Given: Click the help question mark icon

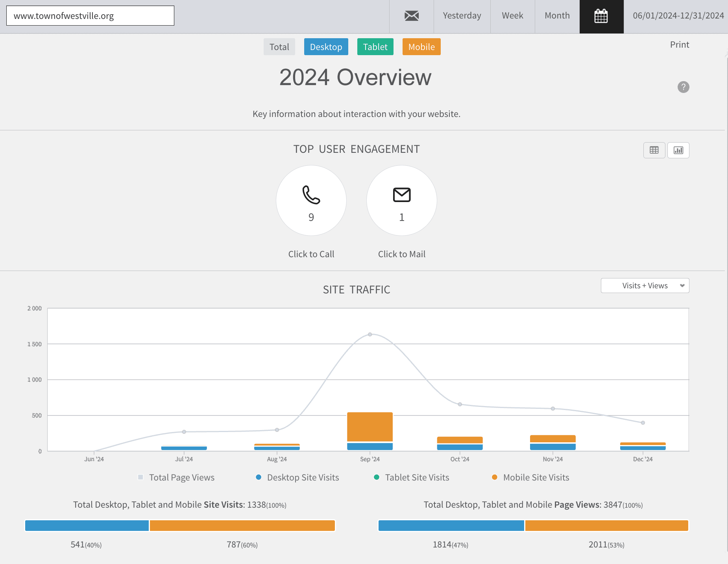Looking at the screenshot, I should [x=683, y=87].
